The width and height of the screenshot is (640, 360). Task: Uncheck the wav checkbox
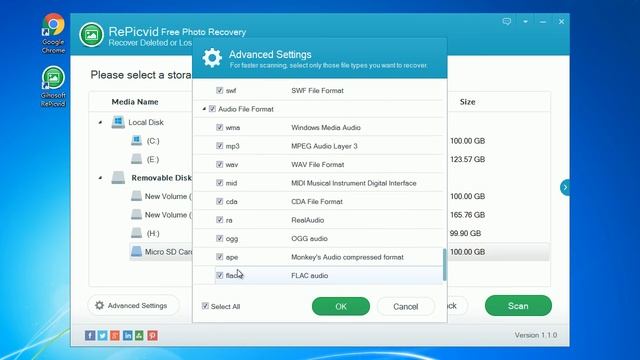pos(220,164)
